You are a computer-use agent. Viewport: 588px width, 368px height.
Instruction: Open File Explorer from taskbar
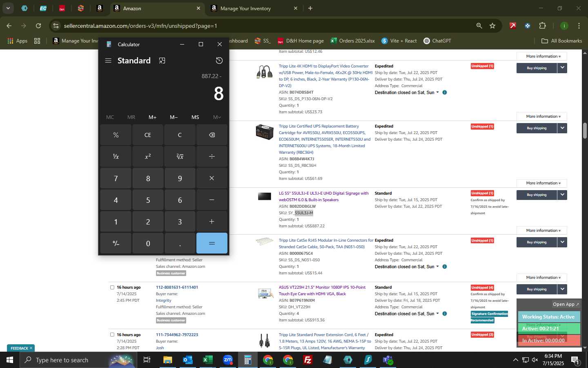(168, 360)
